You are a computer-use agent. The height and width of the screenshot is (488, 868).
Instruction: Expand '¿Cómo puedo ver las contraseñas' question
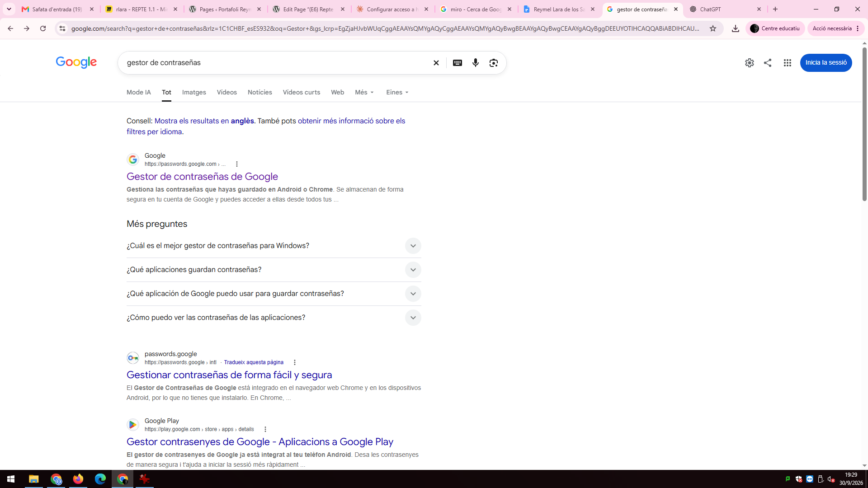(x=274, y=318)
